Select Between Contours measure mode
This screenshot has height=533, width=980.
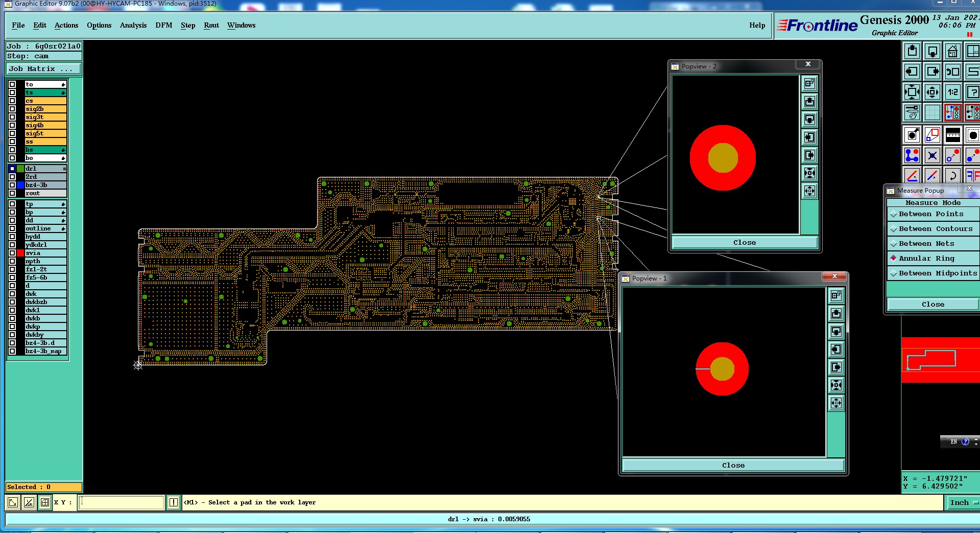click(933, 228)
